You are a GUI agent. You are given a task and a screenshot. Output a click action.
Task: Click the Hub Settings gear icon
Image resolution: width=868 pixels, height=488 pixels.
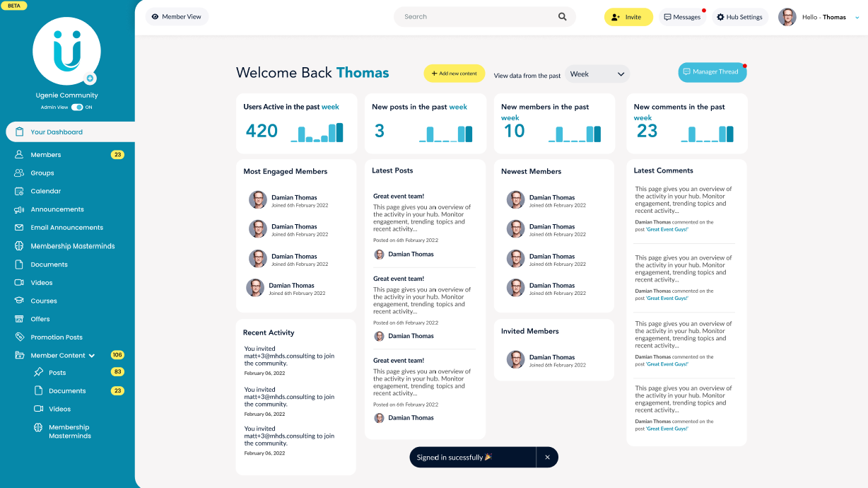point(720,17)
